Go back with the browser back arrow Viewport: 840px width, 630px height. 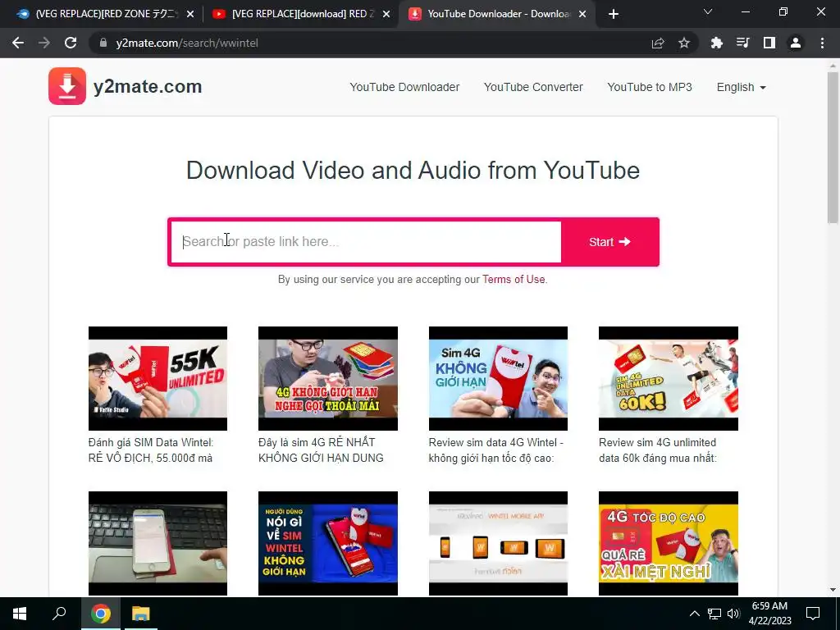pos(18,43)
